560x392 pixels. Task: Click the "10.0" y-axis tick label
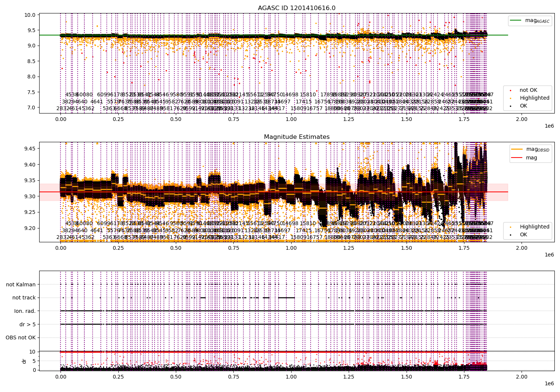[x=31, y=15]
